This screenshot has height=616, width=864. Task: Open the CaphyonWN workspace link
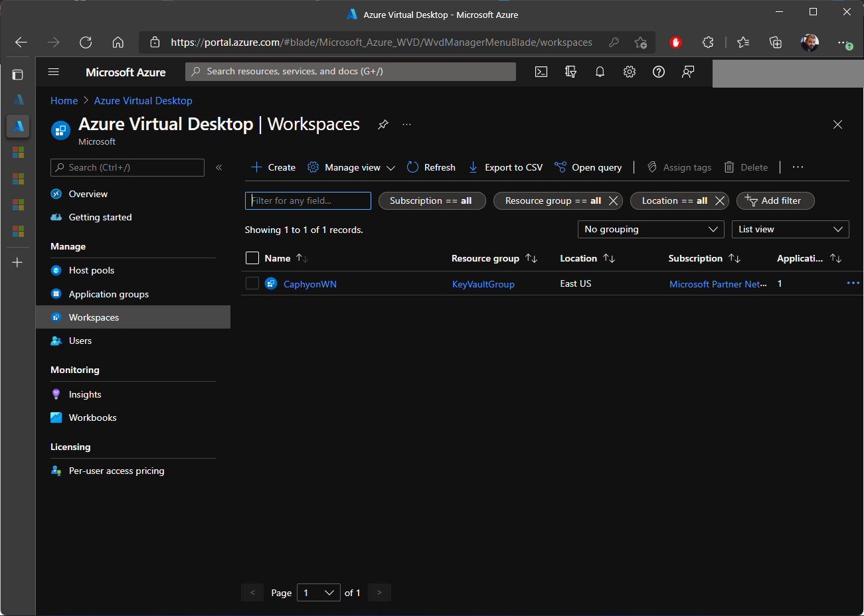point(309,284)
